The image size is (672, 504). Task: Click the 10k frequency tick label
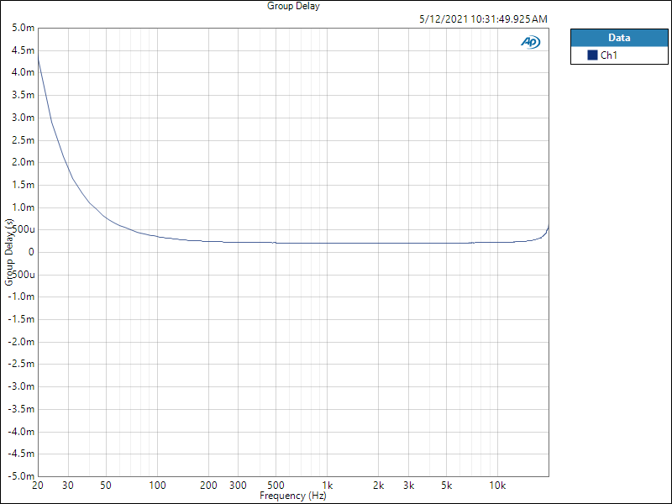(498, 486)
